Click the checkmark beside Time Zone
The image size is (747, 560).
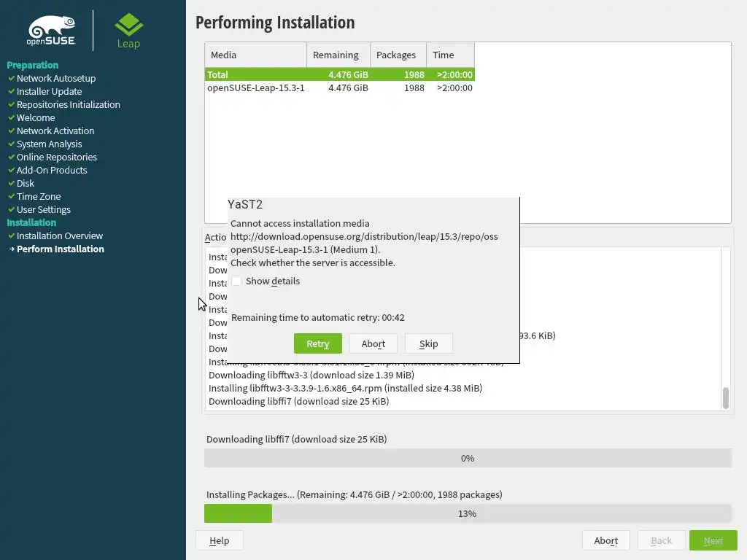click(11, 196)
